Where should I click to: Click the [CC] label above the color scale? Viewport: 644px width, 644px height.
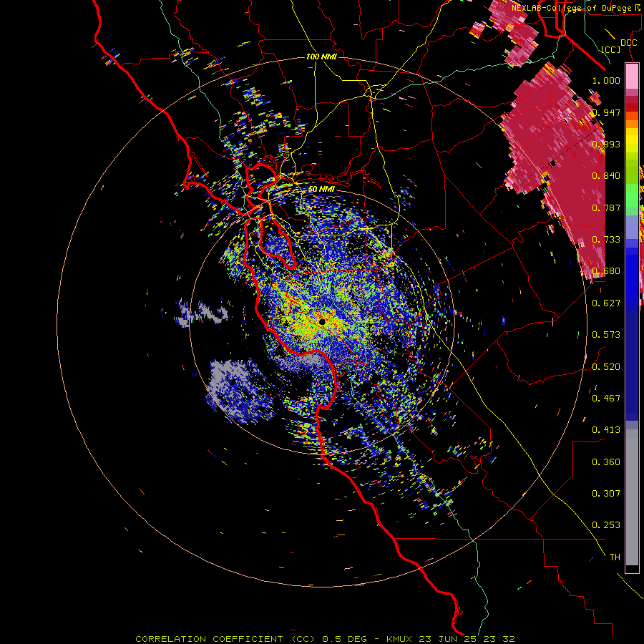(x=611, y=49)
